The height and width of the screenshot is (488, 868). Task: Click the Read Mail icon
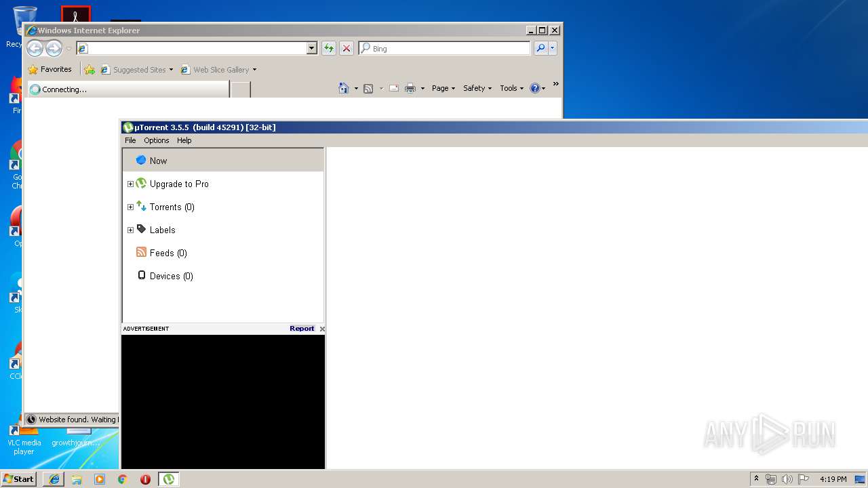(x=394, y=88)
